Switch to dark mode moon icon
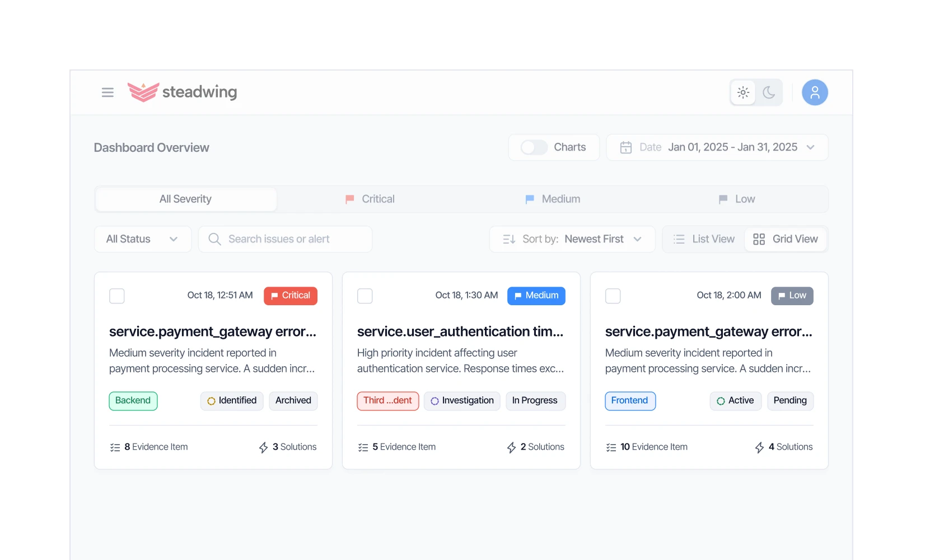 pos(769,92)
